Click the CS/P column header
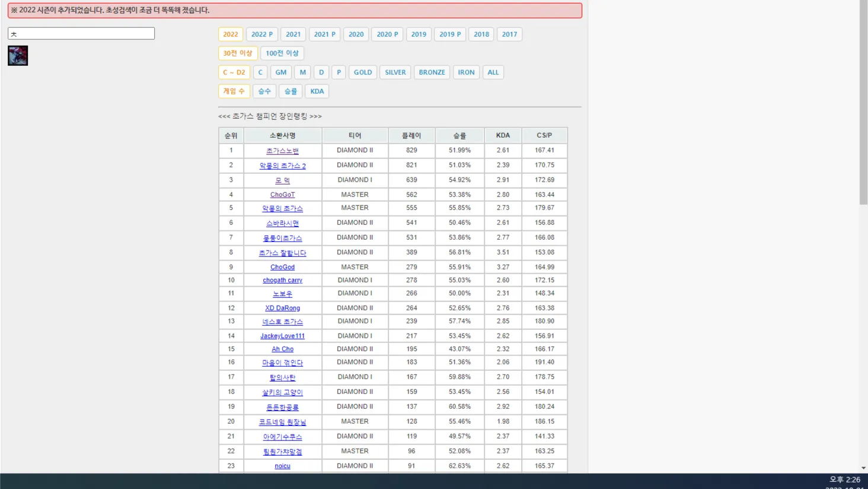 [544, 135]
